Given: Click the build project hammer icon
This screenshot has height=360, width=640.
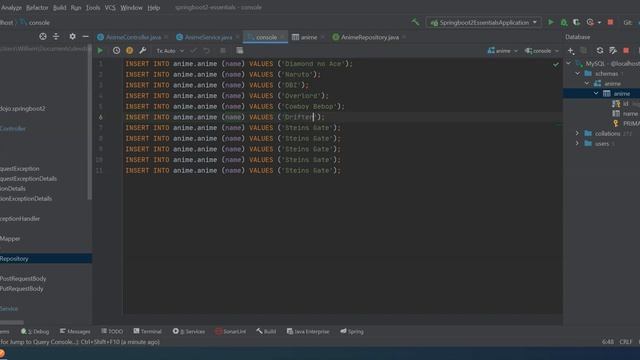Looking at the screenshot, I should pos(416,22).
